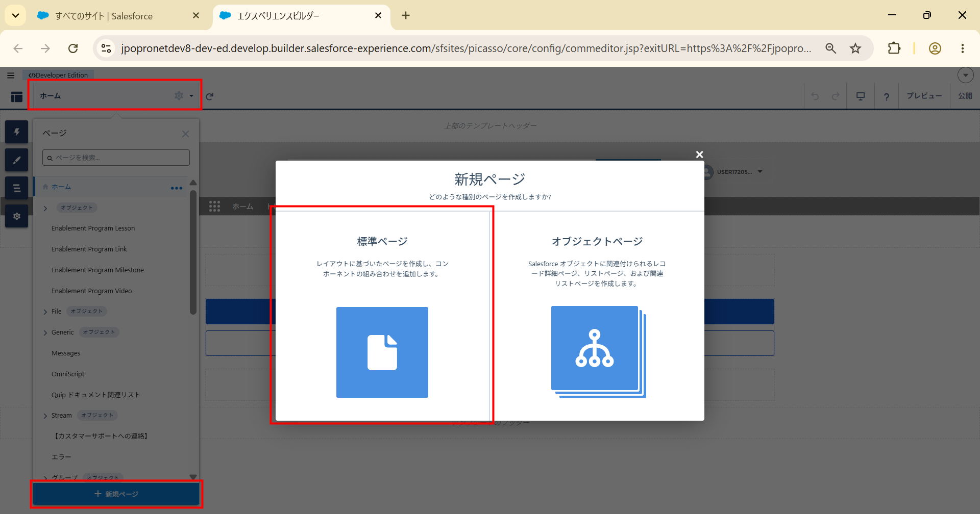
Task: Select Enablement Program Video page
Action: coord(91,291)
